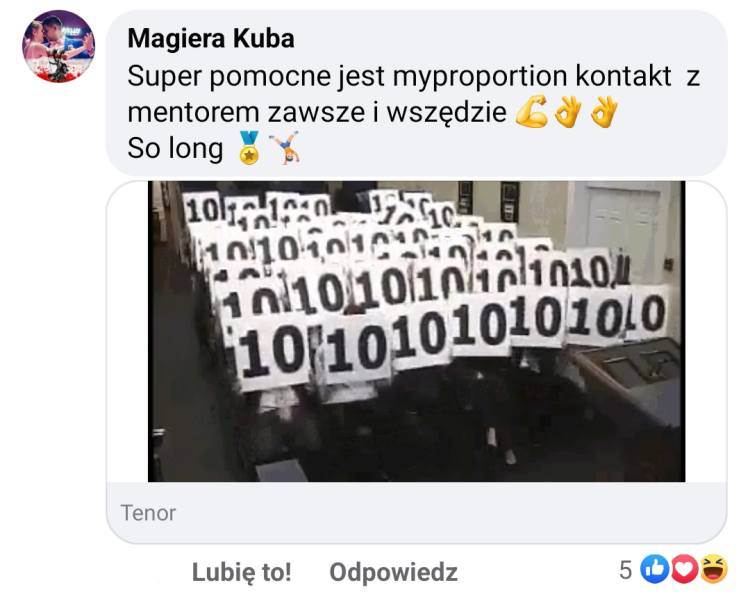This screenshot has width=750, height=593.
Task: Click the second OK hand emoji
Action: (x=604, y=112)
